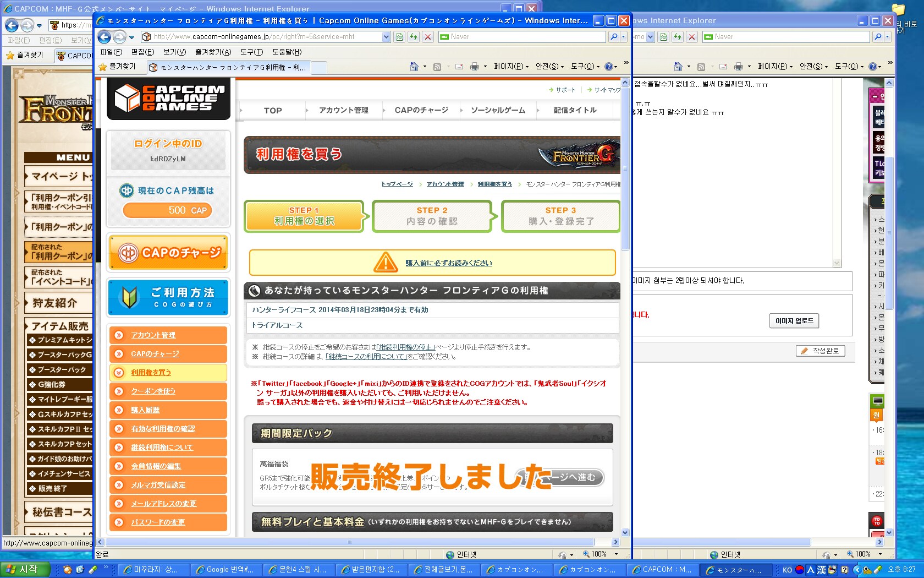This screenshot has height=578, width=924.
Task: Toggle the IME 'A' input mode in system tray
Action: pos(810,570)
